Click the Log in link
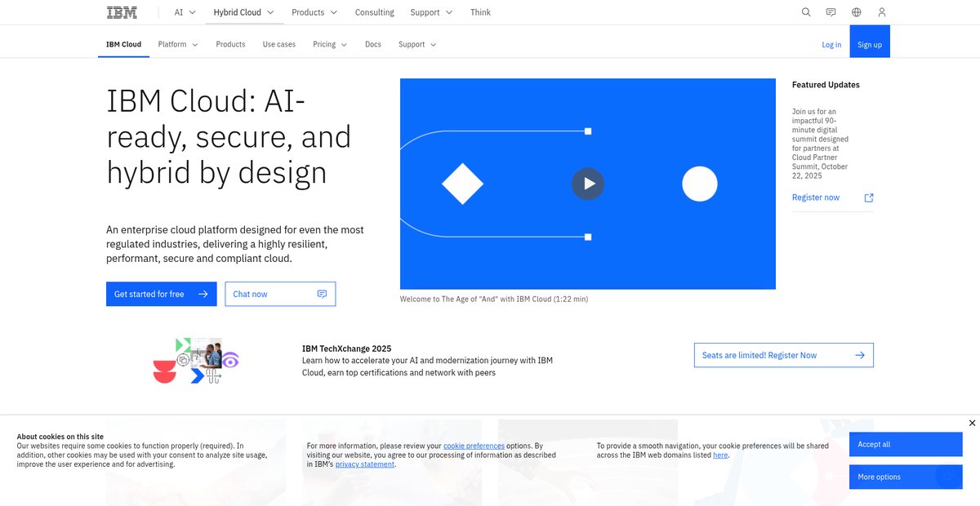The height and width of the screenshot is (506, 980). (x=831, y=45)
